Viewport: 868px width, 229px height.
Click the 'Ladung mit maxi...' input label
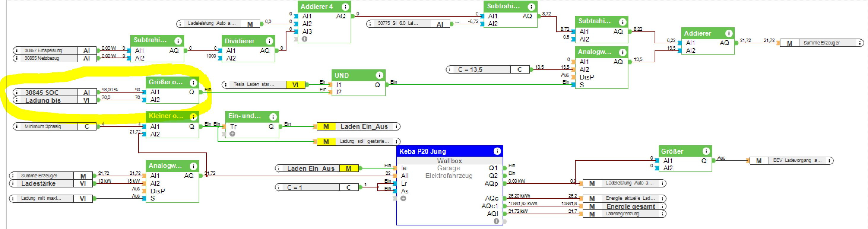pos(41,198)
